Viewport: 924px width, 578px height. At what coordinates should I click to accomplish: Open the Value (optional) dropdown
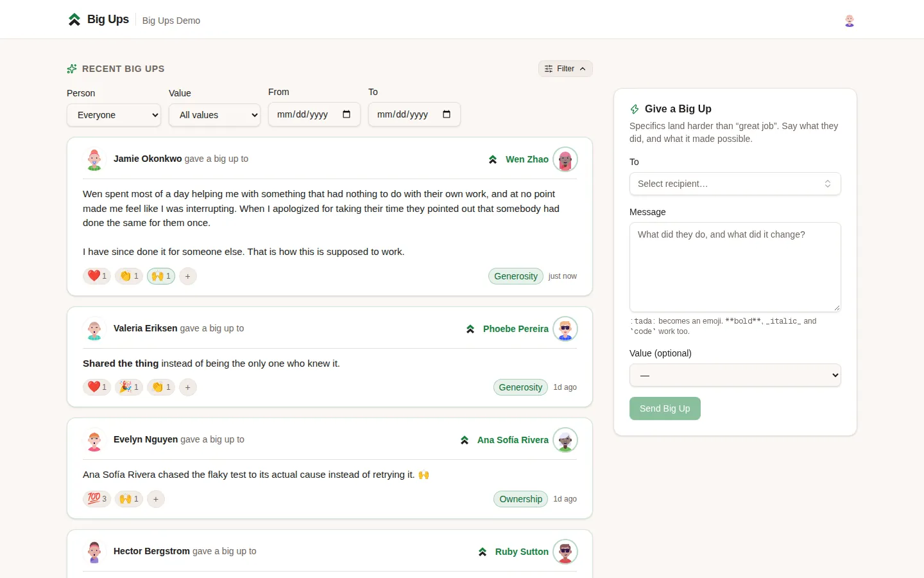pos(735,375)
